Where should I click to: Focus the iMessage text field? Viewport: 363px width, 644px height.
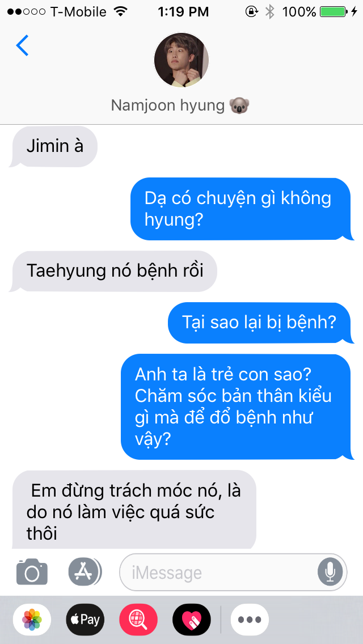233,572
